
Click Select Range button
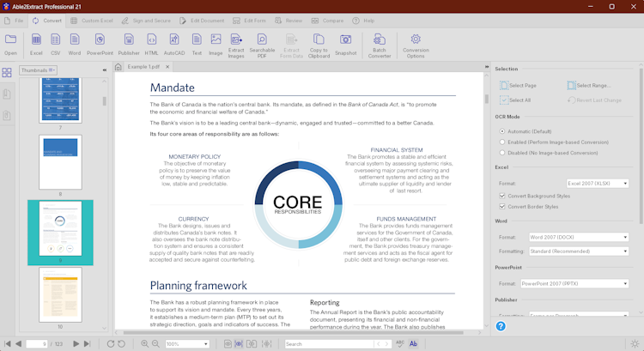click(589, 85)
